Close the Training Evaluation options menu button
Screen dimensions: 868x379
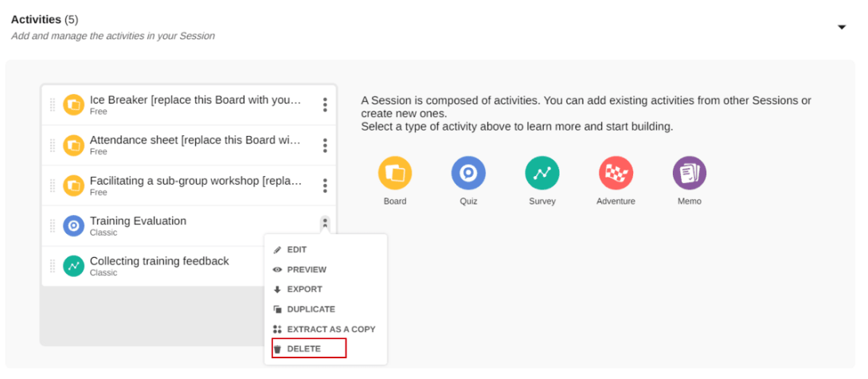325,225
